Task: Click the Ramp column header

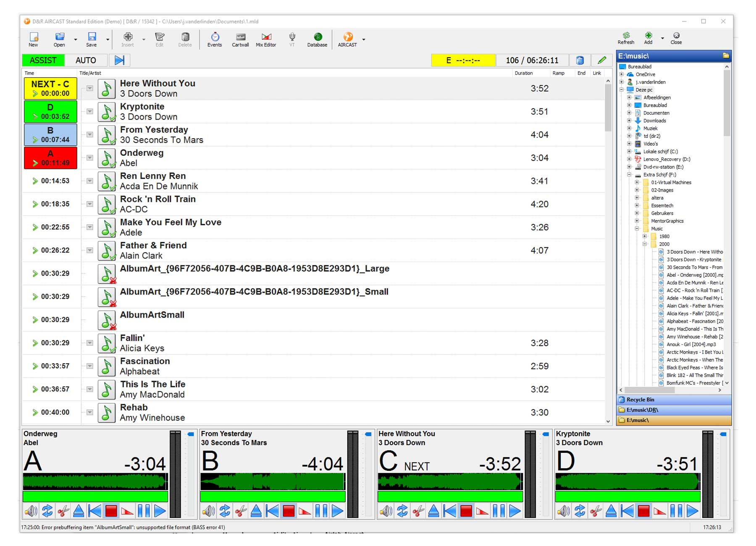Action: pos(559,73)
